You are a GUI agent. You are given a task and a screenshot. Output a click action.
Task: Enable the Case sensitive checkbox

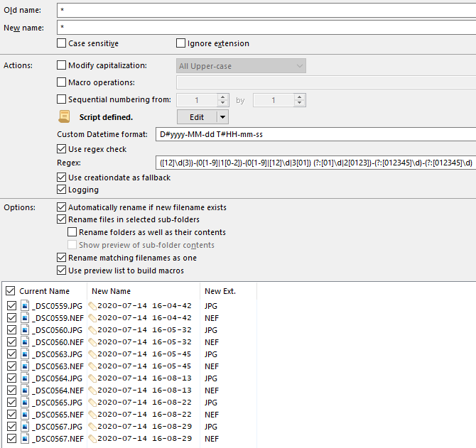pos(61,43)
